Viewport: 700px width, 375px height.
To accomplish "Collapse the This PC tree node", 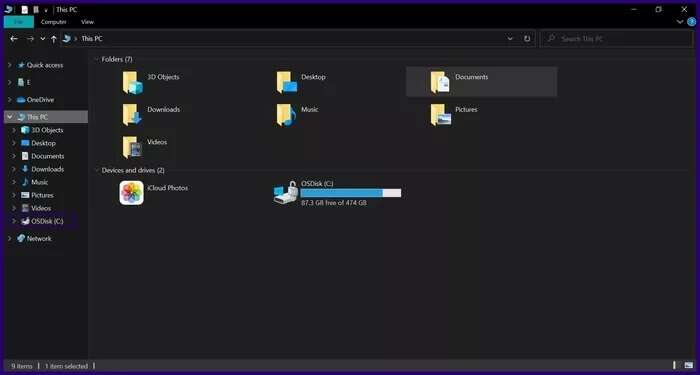I will (x=10, y=117).
